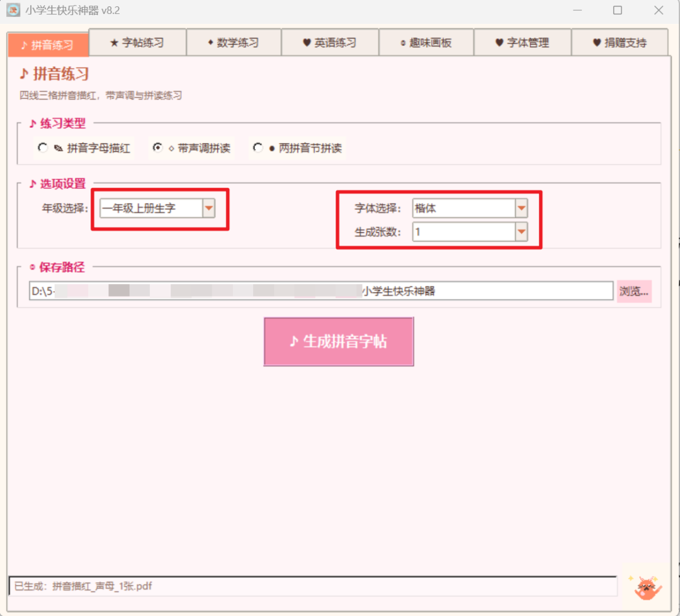Minimize the 小学生快乐神器 window

click(x=577, y=10)
